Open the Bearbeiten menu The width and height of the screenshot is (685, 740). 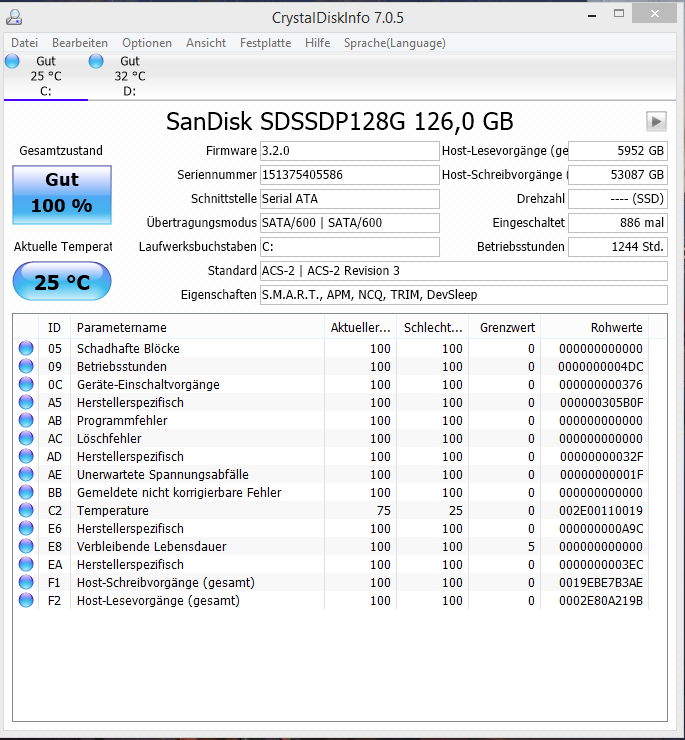80,43
